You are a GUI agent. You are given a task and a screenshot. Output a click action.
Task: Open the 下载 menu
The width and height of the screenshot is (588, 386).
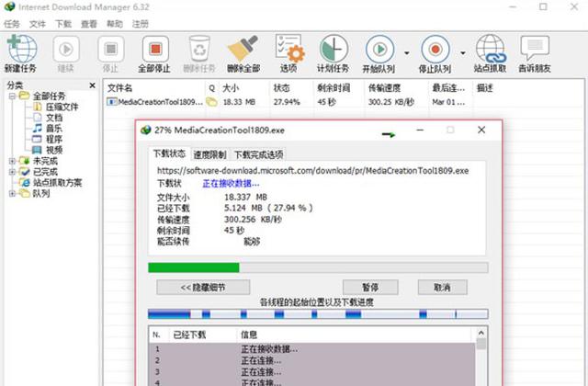(63, 24)
